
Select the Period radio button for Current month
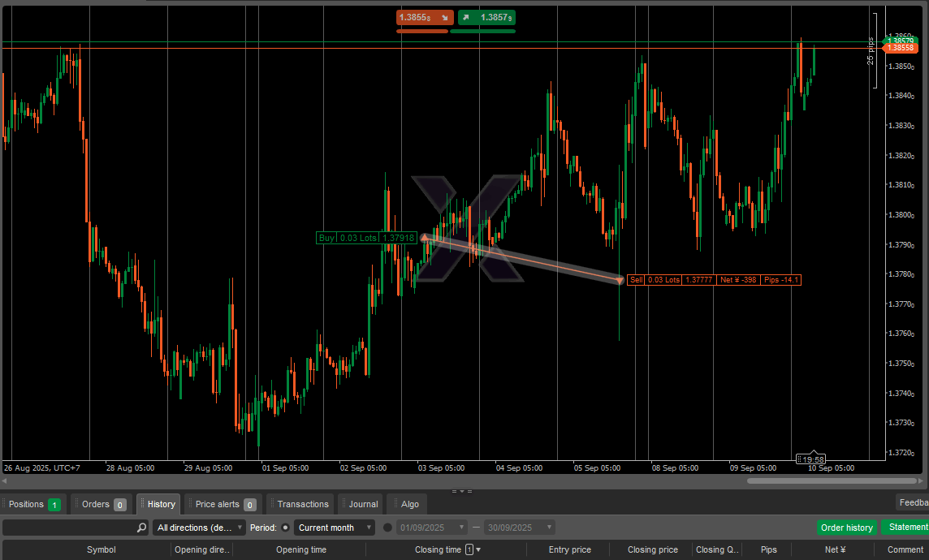286,528
